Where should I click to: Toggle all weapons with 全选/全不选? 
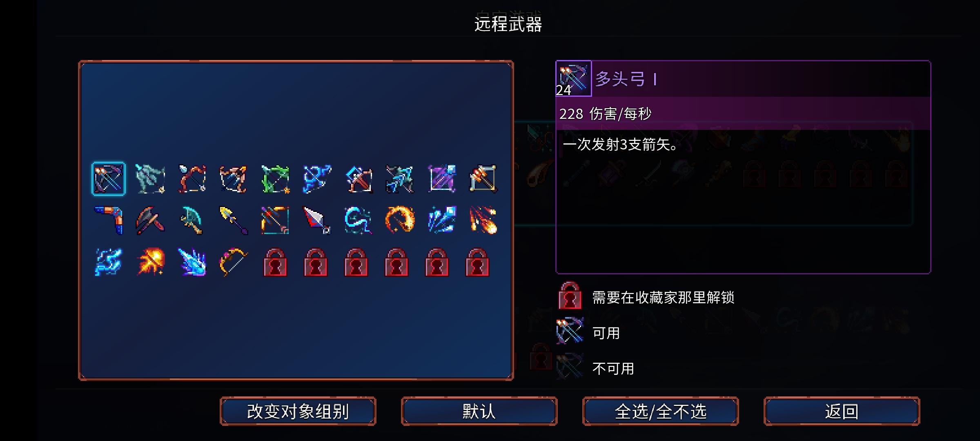[x=660, y=411]
